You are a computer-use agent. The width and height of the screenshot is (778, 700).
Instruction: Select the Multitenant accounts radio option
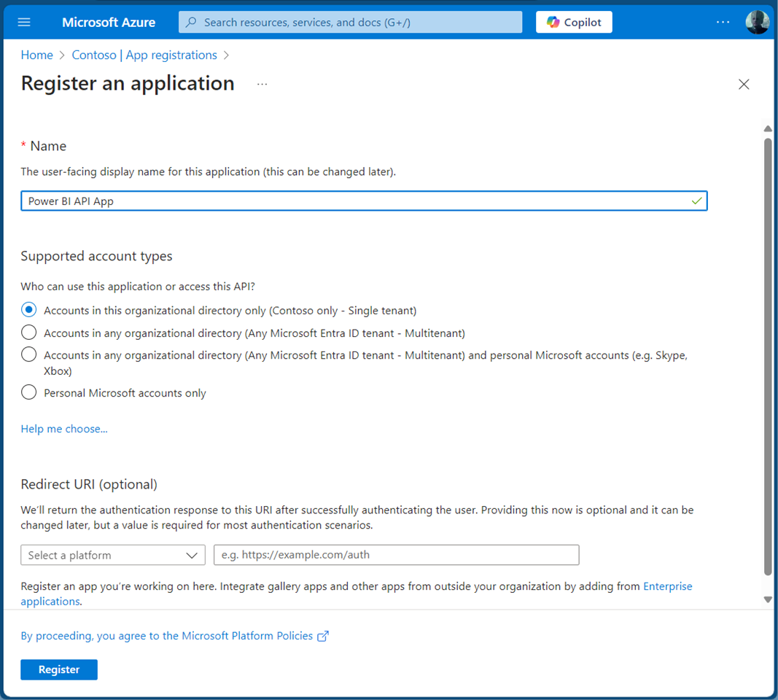point(28,332)
